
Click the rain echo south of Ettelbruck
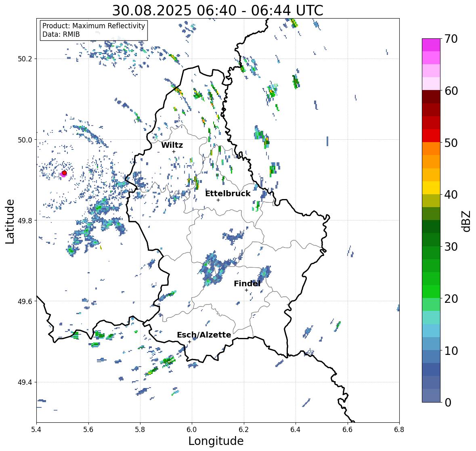pos(233,237)
